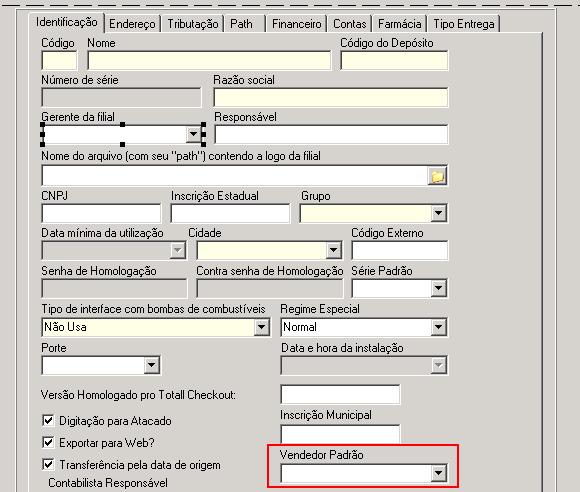This screenshot has width=580, height=492.
Task: Switch to the Endereço tab
Action: click(132, 24)
